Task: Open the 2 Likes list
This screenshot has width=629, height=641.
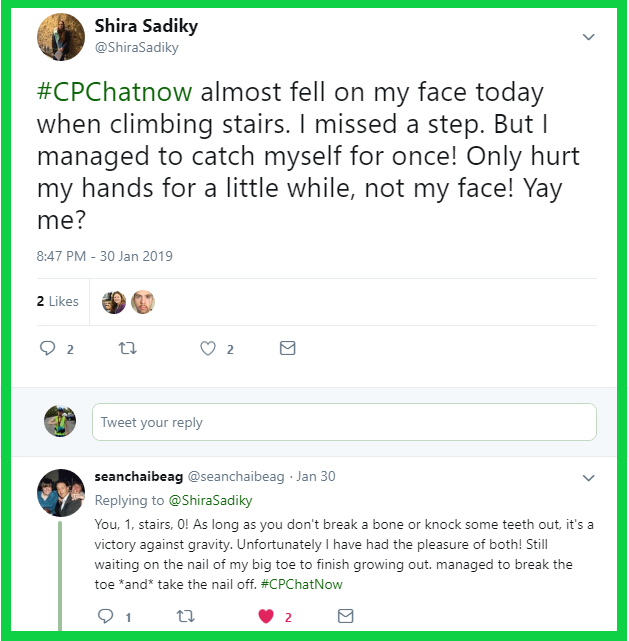Action: 57,301
